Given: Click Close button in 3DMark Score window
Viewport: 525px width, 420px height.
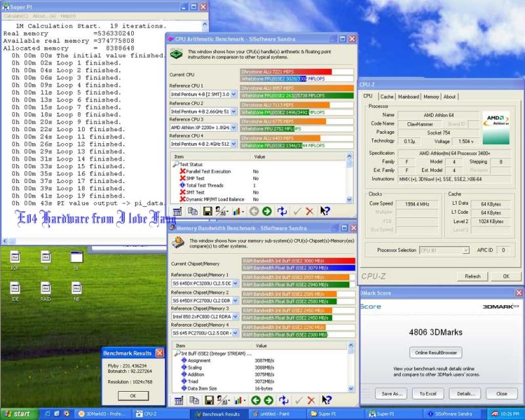Looking at the screenshot, I should pos(501,394).
